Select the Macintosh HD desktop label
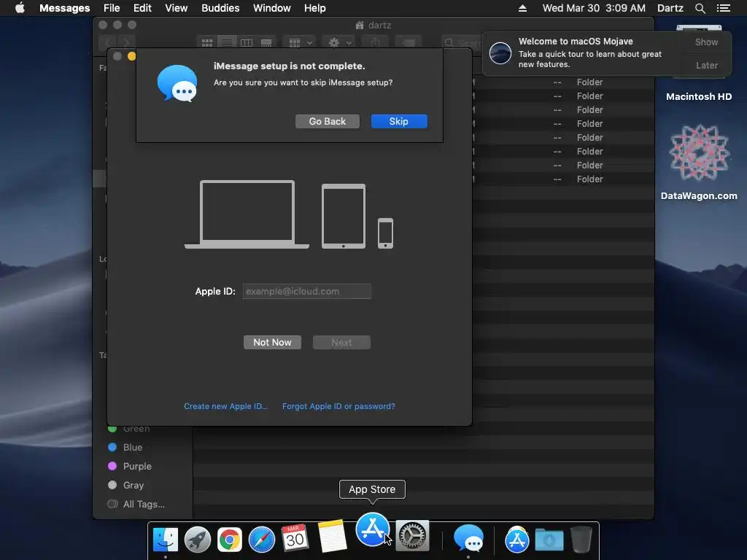This screenshot has height=560, width=747. click(698, 97)
